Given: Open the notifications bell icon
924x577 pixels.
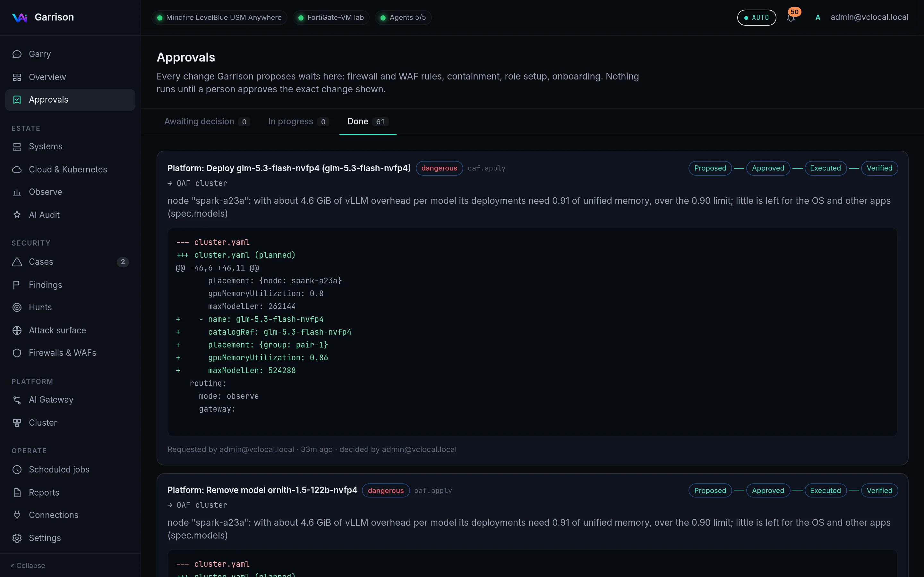Looking at the screenshot, I should coord(790,18).
